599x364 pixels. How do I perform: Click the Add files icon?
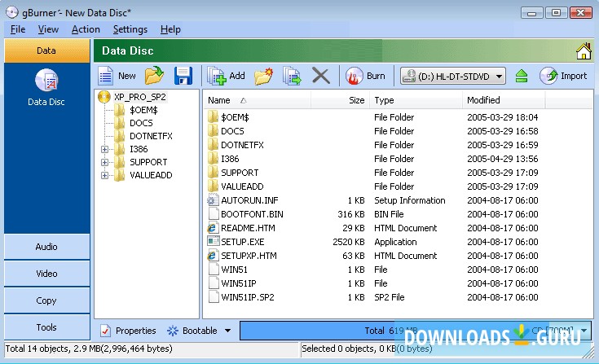coord(217,76)
